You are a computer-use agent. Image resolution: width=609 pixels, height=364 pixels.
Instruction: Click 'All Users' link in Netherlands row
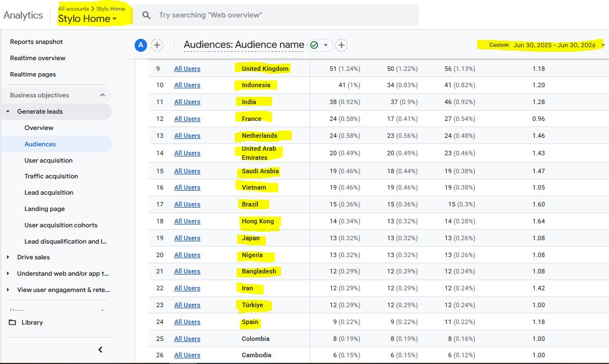pyautogui.click(x=187, y=136)
